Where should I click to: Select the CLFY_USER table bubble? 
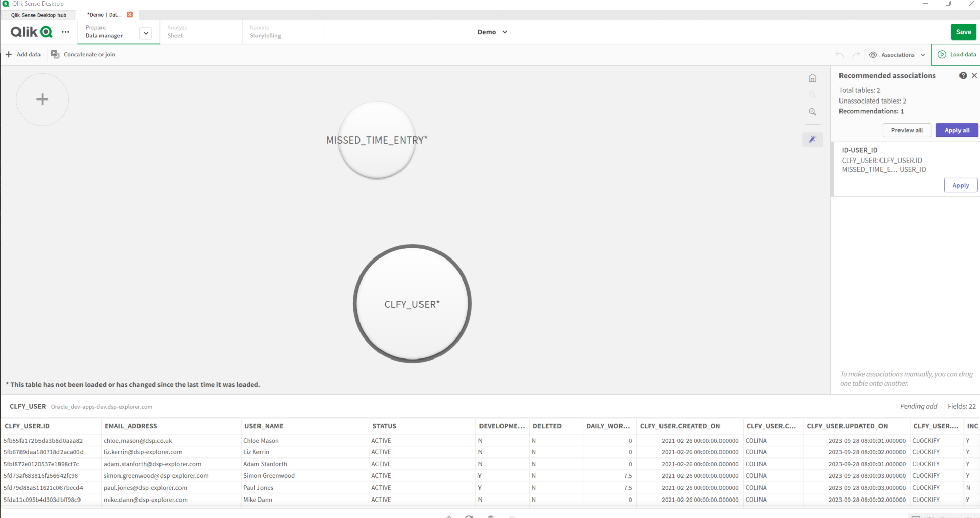point(412,304)
